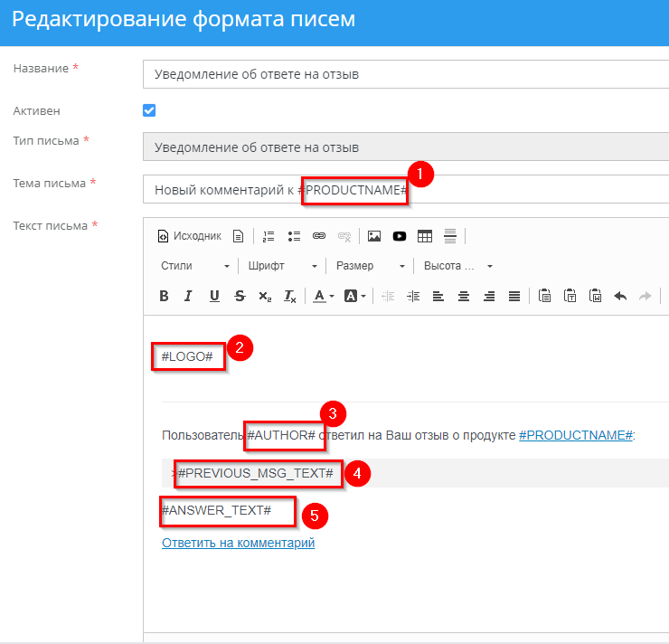The width and height of the screenshot is (669, 644).
Task: Toggle strikethrough formatting
Action: click(240, 296)
